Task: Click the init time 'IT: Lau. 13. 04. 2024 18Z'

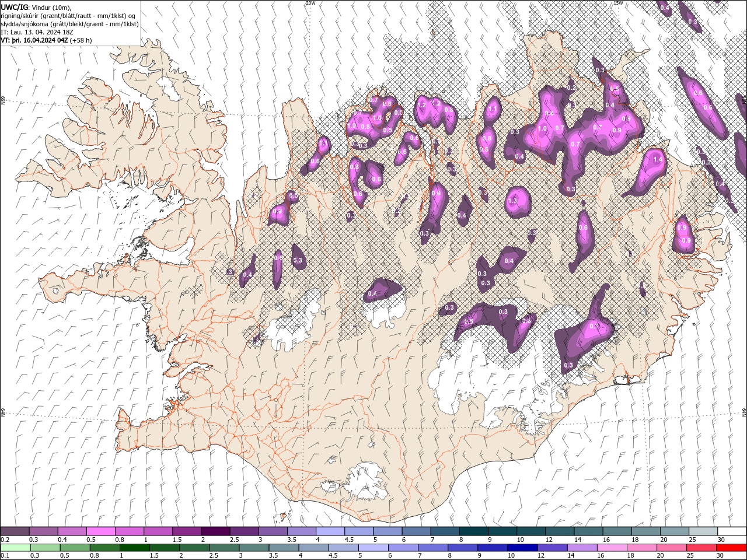Action: click(37, 32)
